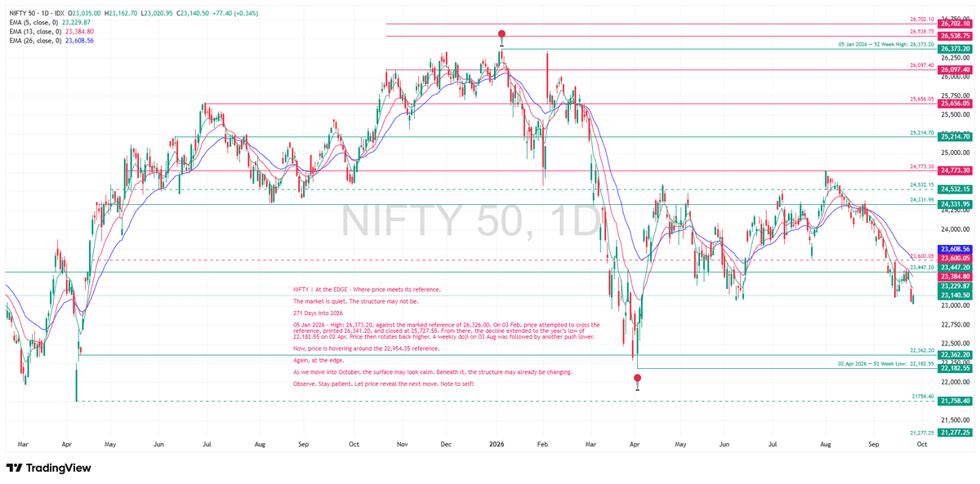Image resolution: width=980 pixels, height=484 pixels.
Task: Select the NIFTY 50 · 1D · IDX title
Action: [36, 14]
